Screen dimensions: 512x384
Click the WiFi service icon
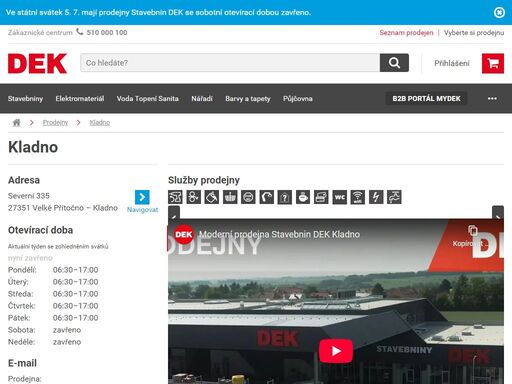coord(358,197)
